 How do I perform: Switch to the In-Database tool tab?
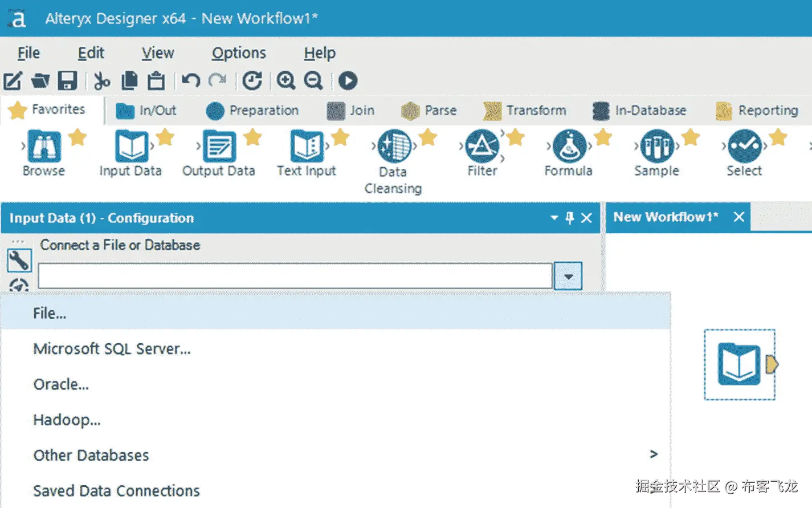(639, 111)
